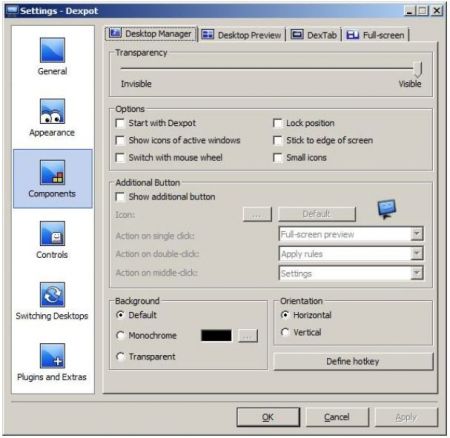
Task: Click the Dexpot title bar icon
Action: (x=12, y=11)
